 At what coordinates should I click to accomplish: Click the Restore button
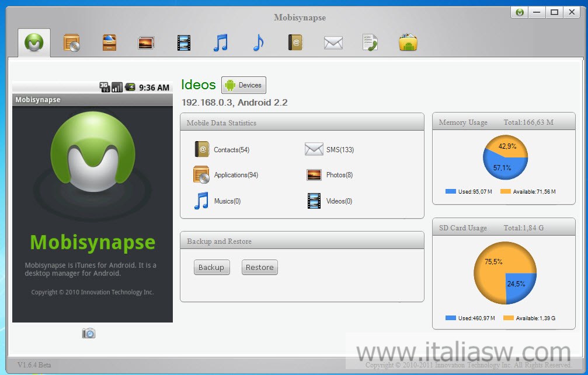[259, 267]
